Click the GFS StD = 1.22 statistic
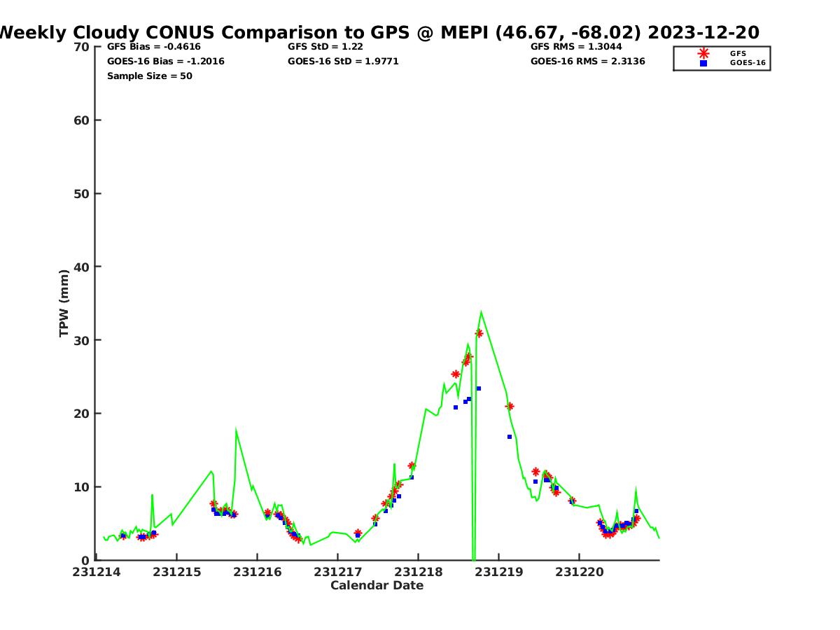 click(325, 47)
